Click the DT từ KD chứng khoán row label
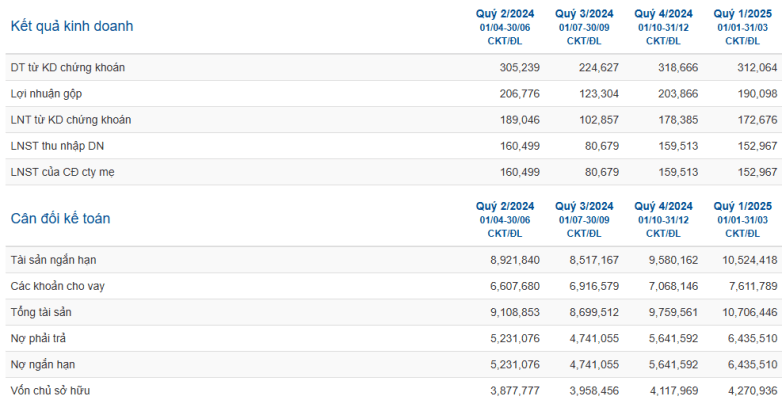The height and width of the screenshot is (400, 782). (68, 67)
